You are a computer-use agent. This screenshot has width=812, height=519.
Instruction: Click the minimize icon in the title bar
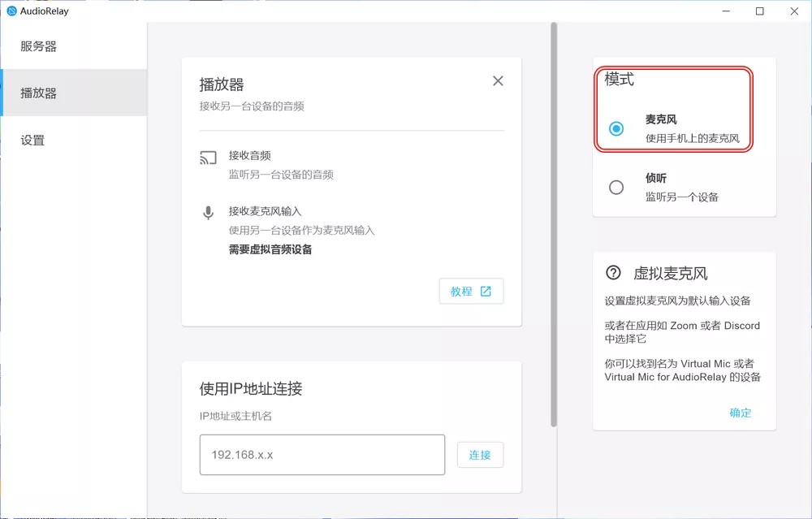click(725, 11)
